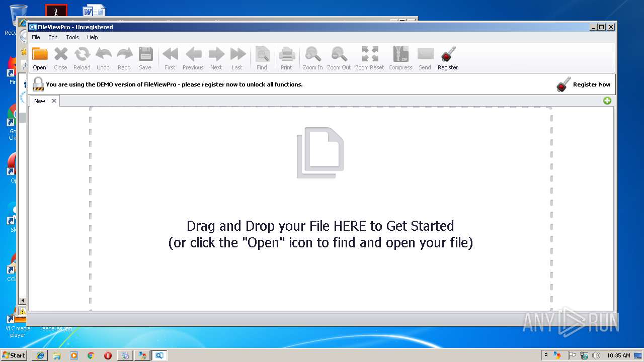Open Internet Explorer from the taskbar
Screen dimensions: 644x362
coord(40,355)
